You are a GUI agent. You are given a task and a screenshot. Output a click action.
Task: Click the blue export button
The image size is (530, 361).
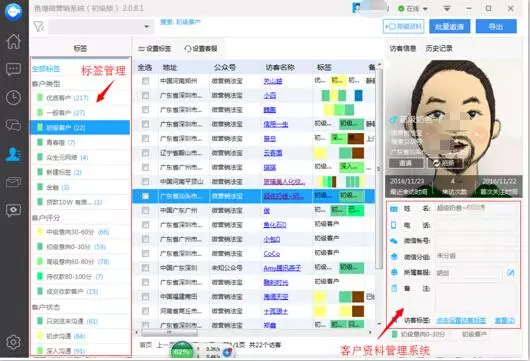[496, 26]
